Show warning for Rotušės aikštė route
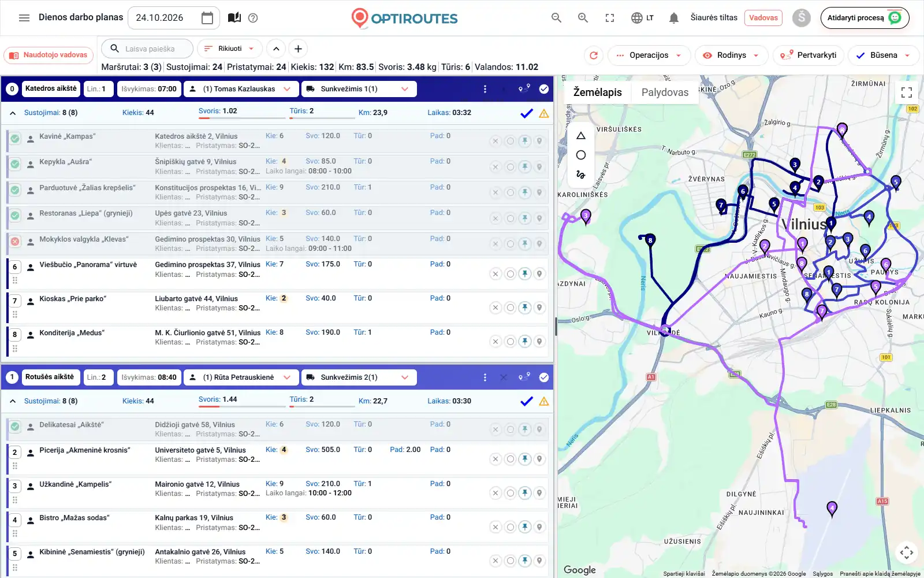Viewport: 924px width, 578px height. coord(544,401)
